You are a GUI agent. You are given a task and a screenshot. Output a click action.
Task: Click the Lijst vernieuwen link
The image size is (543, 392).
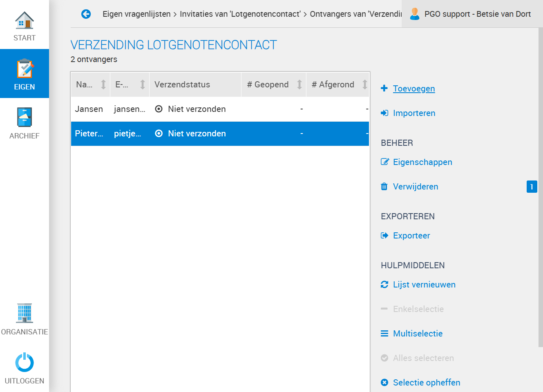coord(424,285)
